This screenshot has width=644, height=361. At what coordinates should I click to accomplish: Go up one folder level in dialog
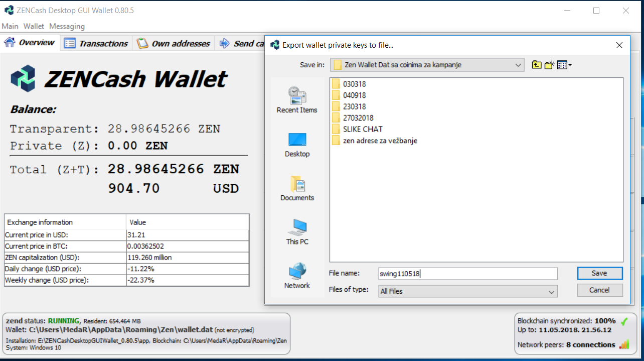[537, 65]
